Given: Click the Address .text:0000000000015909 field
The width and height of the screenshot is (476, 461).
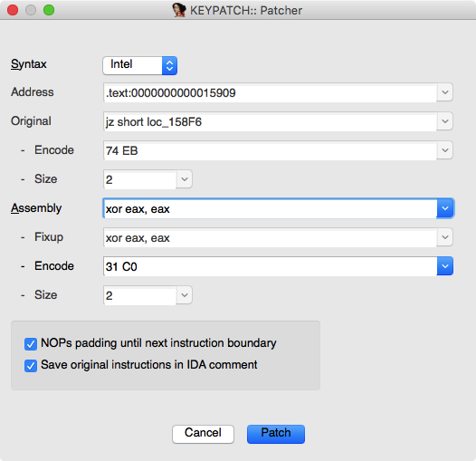Looking at the screenshot, I should [270, 92].
